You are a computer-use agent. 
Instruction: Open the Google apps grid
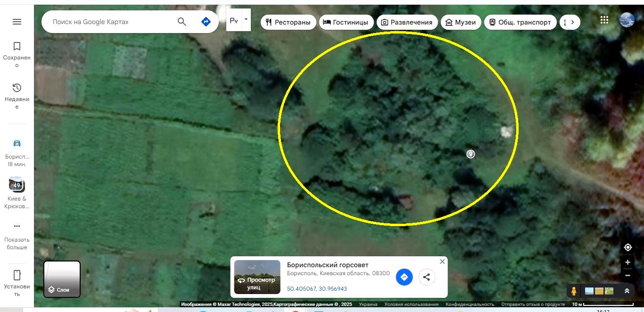click(604, 20)
